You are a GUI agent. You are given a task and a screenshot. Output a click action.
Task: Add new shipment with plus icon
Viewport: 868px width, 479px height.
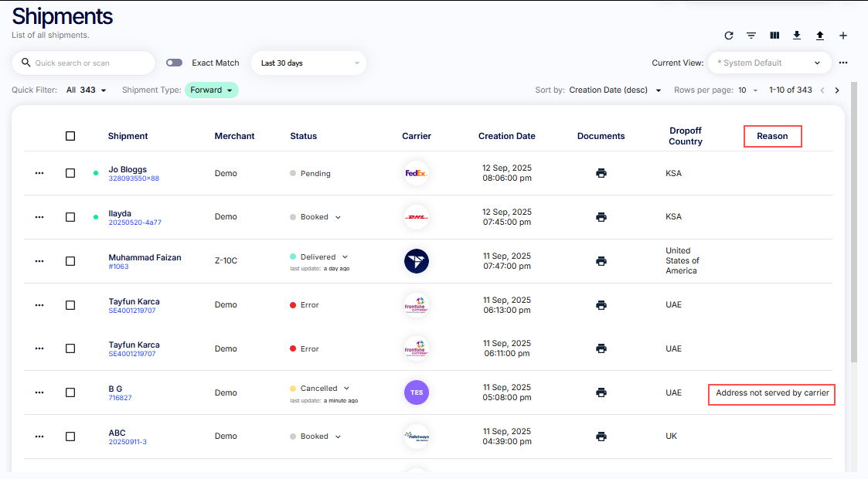tap(843, 36)
